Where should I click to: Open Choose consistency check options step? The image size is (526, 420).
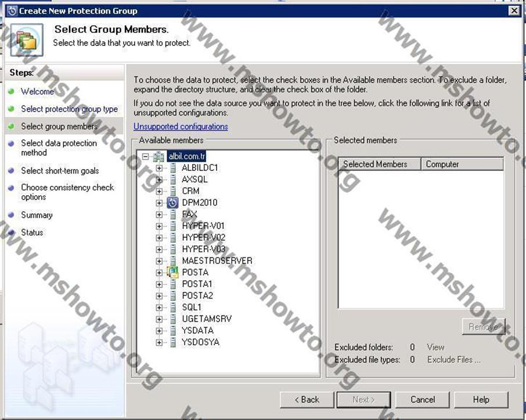[x=67, y=192]
